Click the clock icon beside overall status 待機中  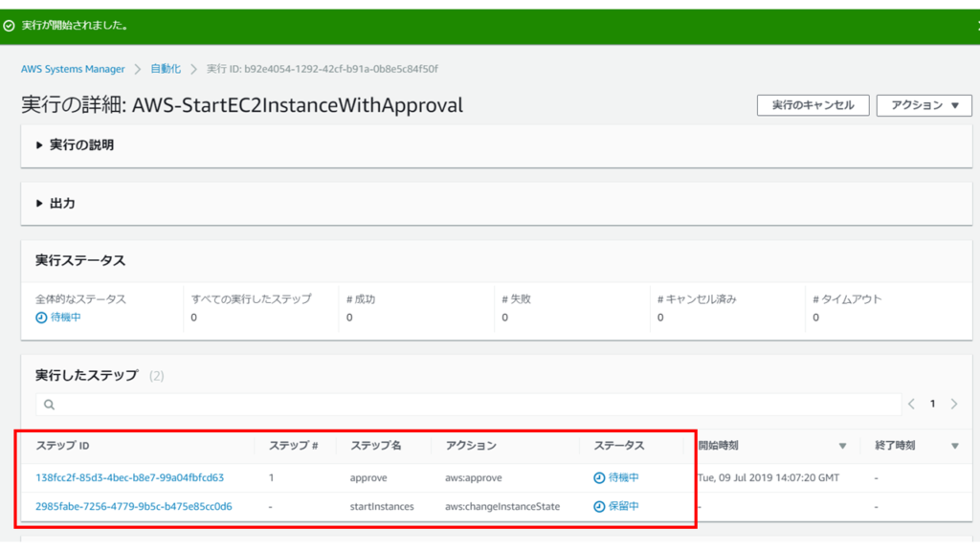[x=41, y=318]
